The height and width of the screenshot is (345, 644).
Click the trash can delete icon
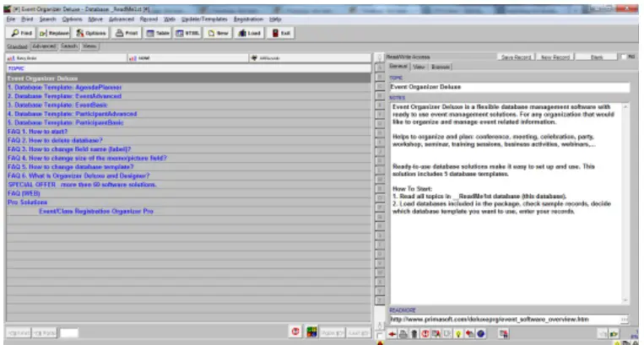point(414,334)
